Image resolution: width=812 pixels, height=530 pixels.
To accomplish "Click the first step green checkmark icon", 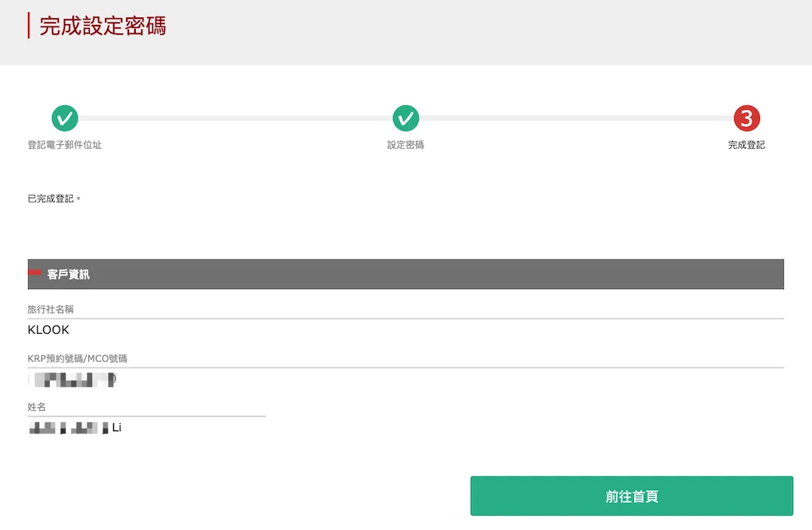I will pyautogui.click(x=64, y=119).
